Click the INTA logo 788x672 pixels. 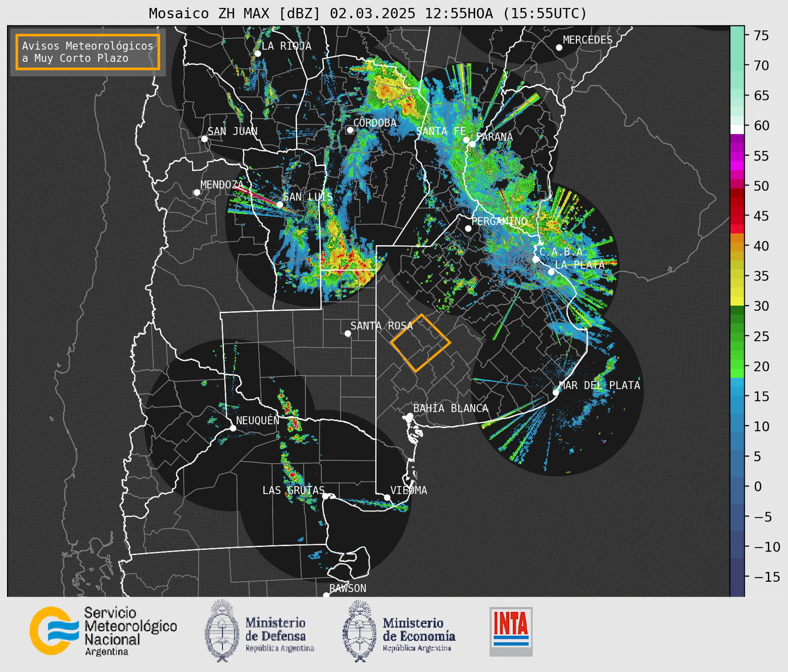coord(511,631)
